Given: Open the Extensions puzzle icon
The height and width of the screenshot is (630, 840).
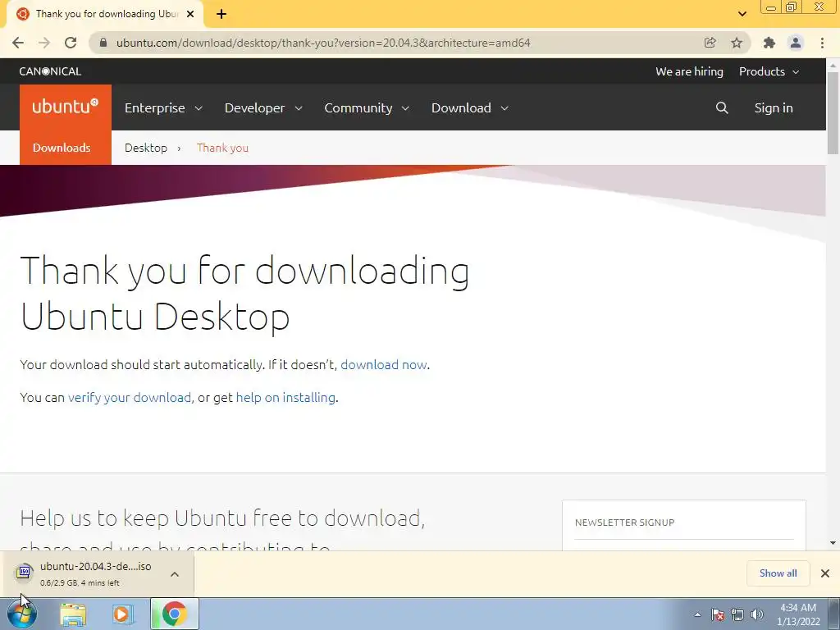Looking at the screenshot, I should [x=769, y=43].
